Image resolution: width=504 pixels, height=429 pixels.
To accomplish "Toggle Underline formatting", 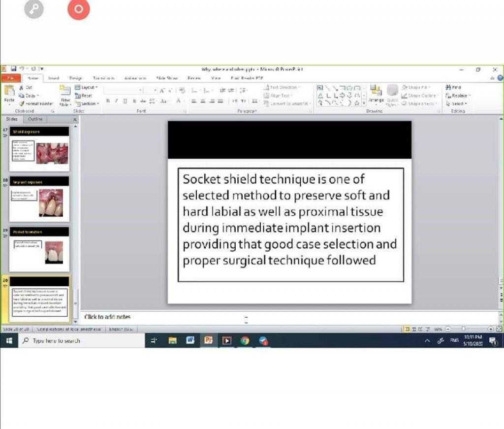I will tap(125, 100).
